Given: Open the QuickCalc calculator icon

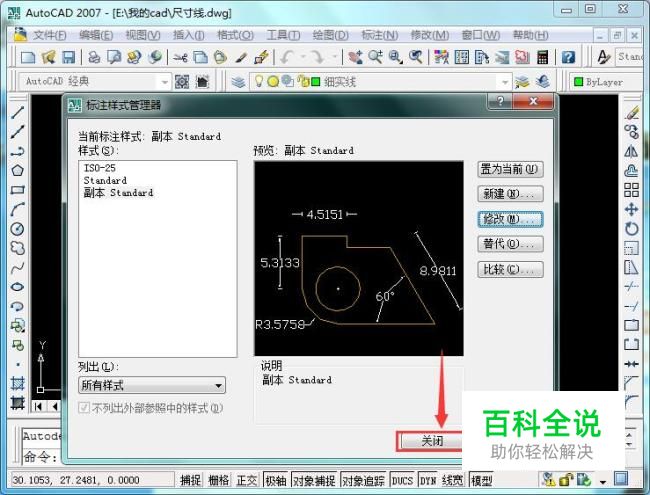Looking at the screenshot, I should click(x=542, y=57).
